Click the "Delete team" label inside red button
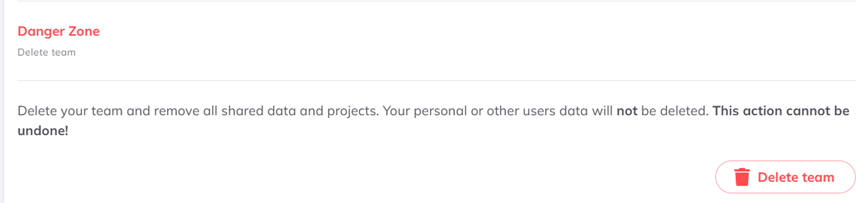Image resolution: width=868 pixels, height=203 pixels. tap(796, 177)
